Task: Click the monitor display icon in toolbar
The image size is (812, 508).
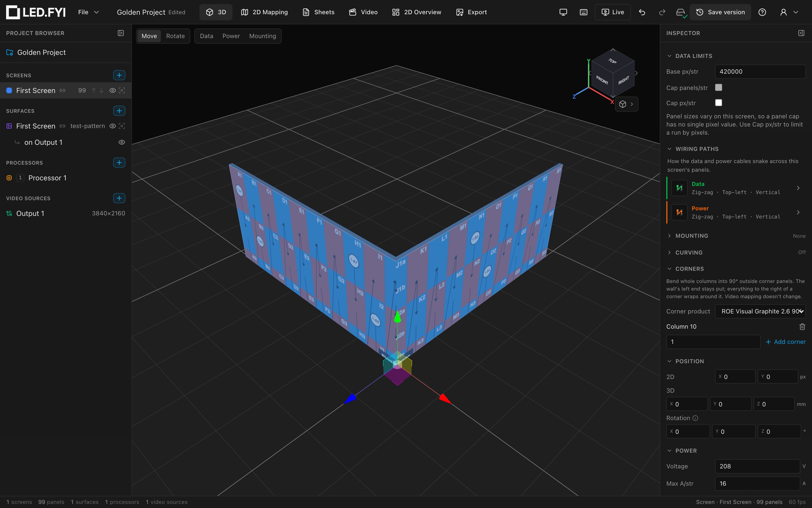Action: pos(563,12)
